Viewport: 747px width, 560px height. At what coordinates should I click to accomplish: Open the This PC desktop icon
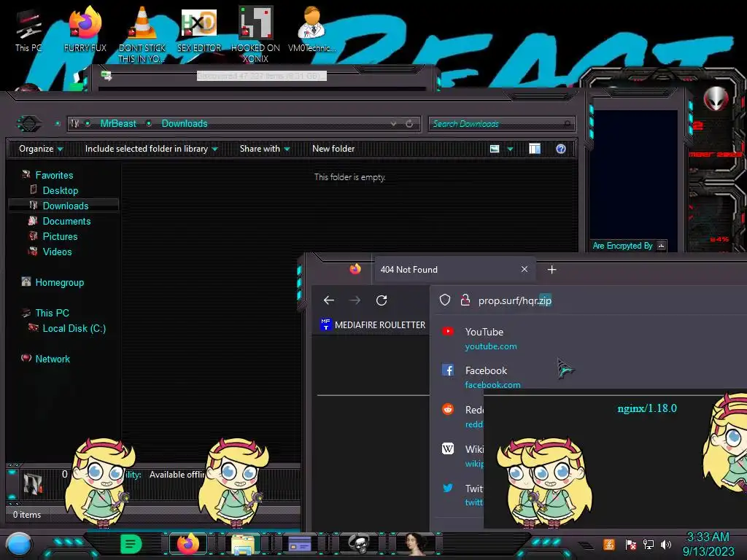[28, 31]
